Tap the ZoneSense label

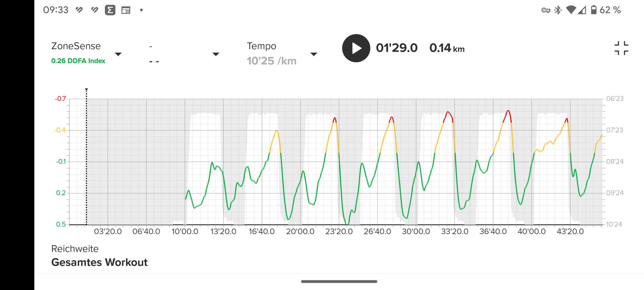click(x=76, y=46)
